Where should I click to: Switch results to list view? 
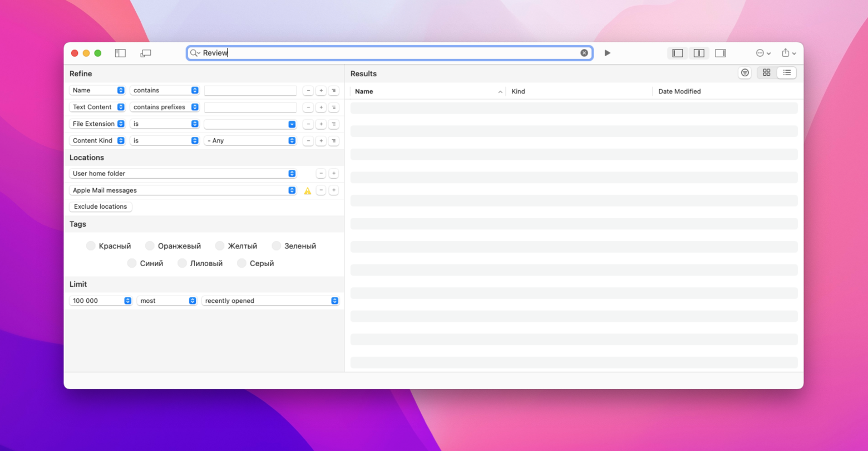(787, 73)
